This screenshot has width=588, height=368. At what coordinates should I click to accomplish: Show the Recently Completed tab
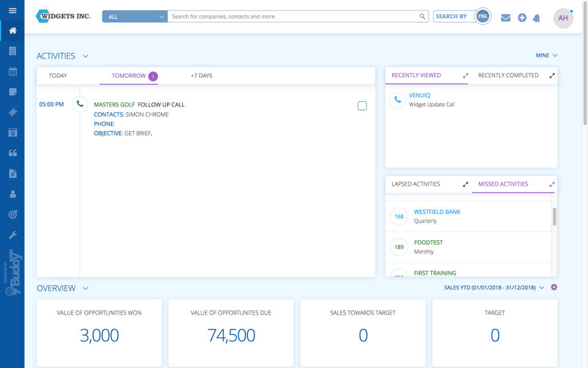[x=508, y=75]
